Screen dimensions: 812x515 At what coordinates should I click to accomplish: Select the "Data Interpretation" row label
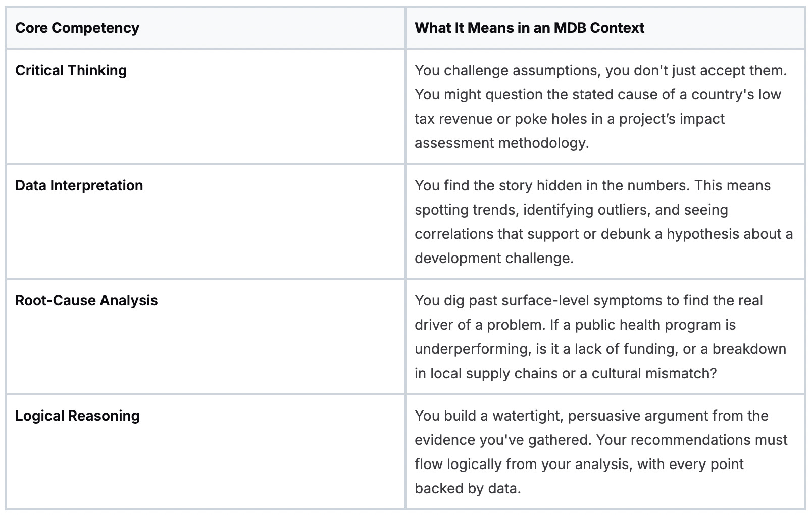(x=79, y=185)
